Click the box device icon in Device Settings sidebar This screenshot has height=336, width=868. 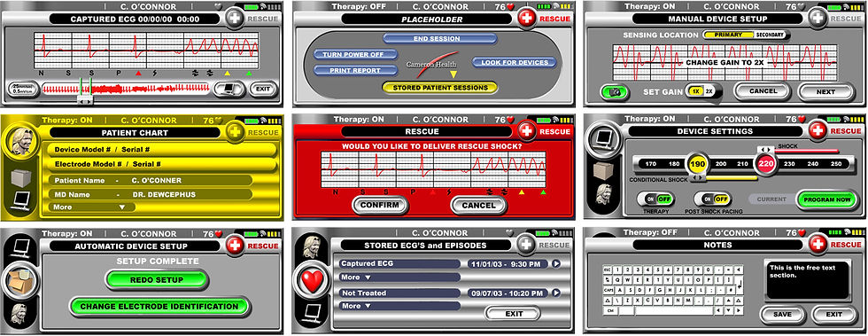[x=604, y=171]
